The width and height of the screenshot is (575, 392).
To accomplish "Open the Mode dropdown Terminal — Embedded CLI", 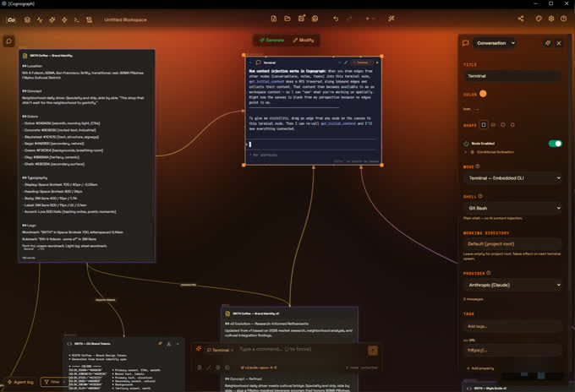I will (x=512, y=178).
